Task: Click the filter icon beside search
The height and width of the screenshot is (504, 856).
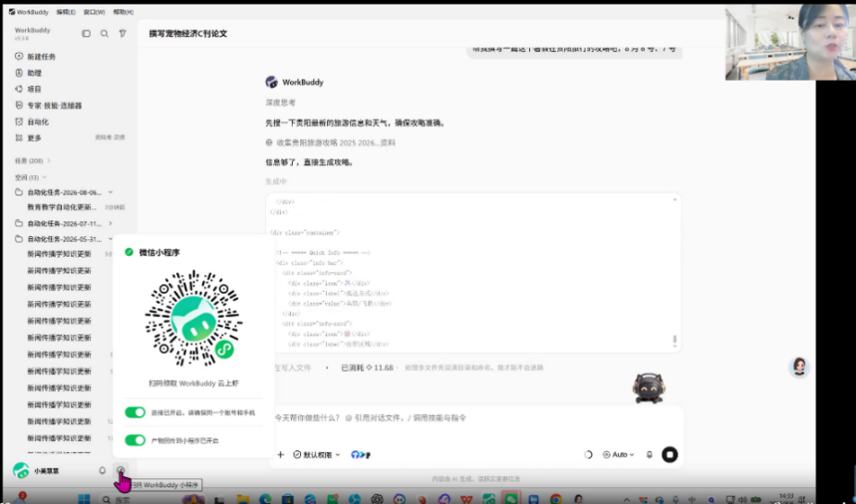Action: point(123,33)
